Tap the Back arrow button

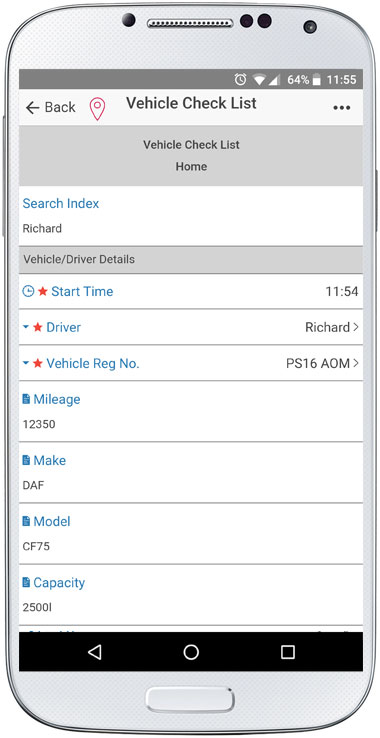50,107
